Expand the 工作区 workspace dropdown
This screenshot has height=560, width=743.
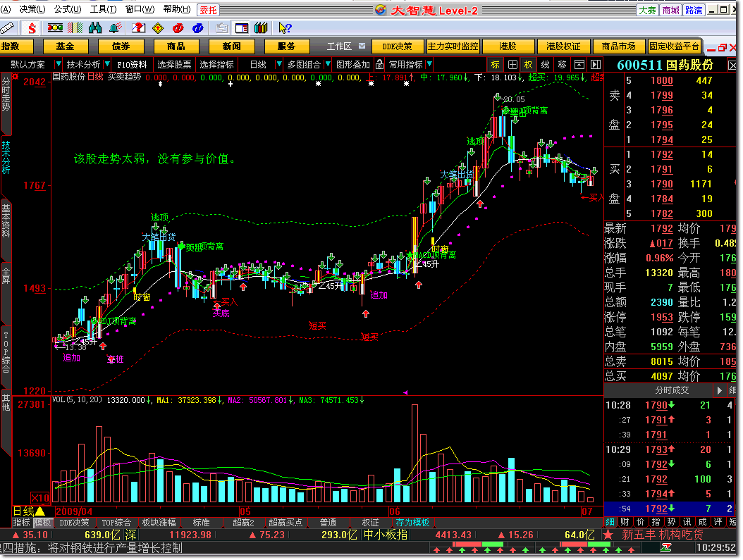[x=362, y=46]
